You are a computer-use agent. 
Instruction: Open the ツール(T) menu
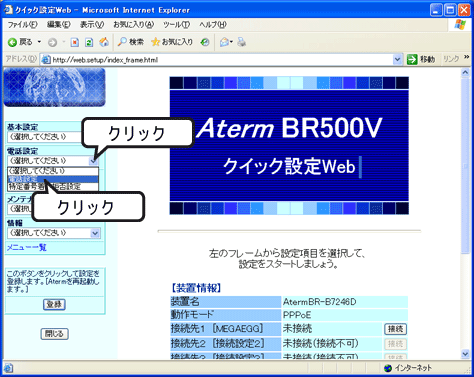176,25
